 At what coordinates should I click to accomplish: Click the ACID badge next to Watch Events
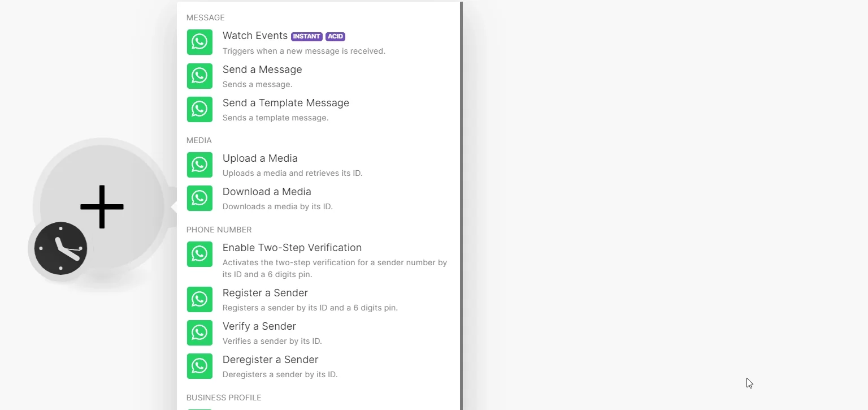pos(335,36)
